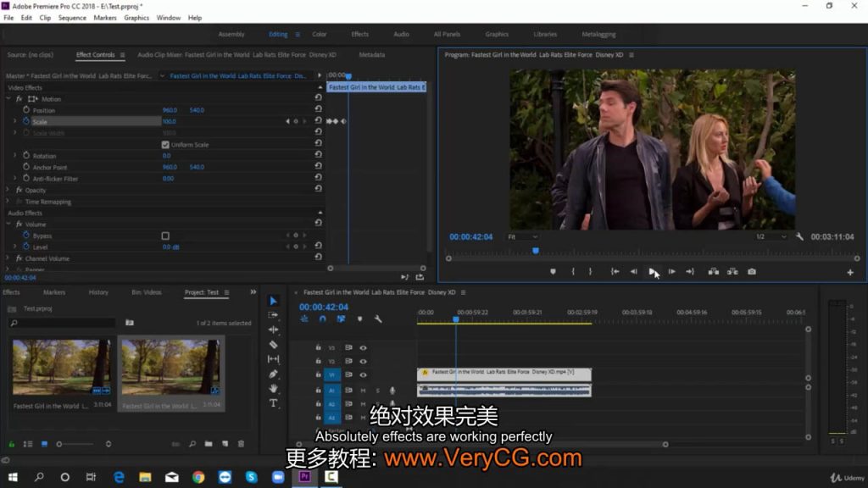Image resolution: width=868 pixels, height=488 pixels.
Task: Click the Lift button in Program monitor
Action: (x=714, y=272)
